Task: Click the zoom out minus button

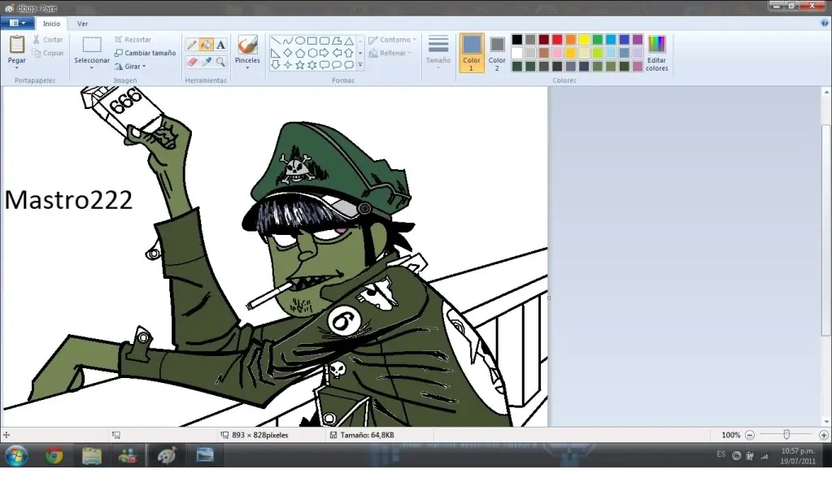Action: click(750, 435)
